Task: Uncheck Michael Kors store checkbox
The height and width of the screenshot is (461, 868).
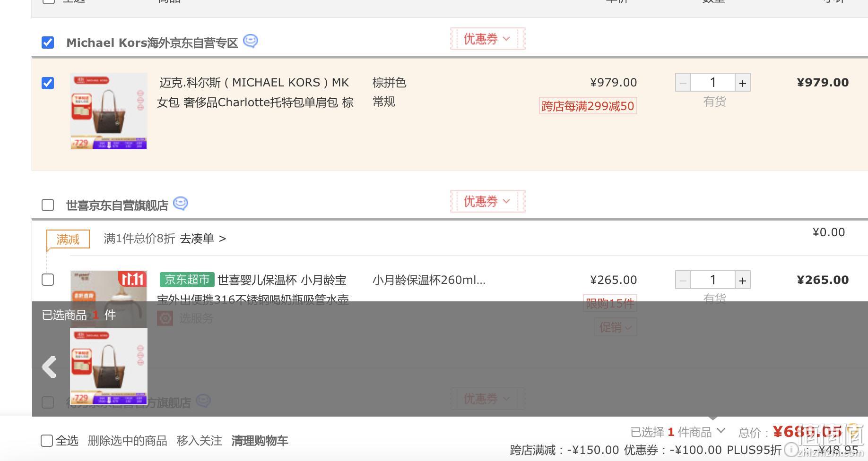Action: (48, 43)
